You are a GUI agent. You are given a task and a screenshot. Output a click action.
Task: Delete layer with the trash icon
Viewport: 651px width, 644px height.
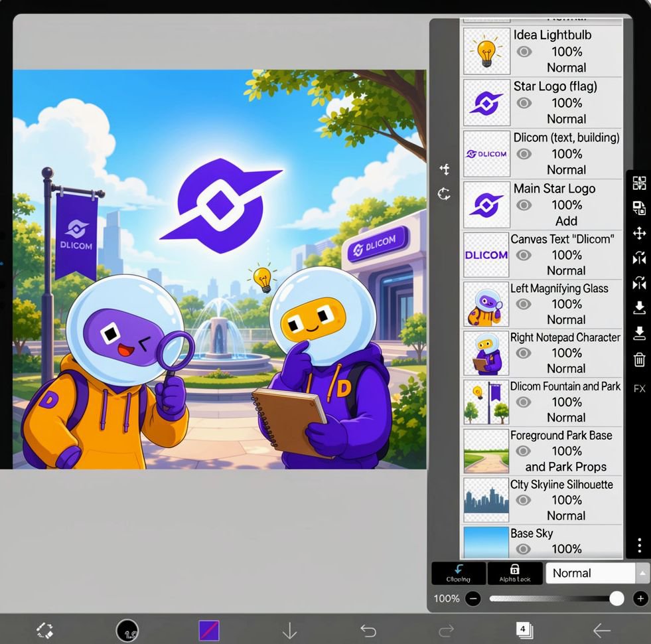(639, 360)
